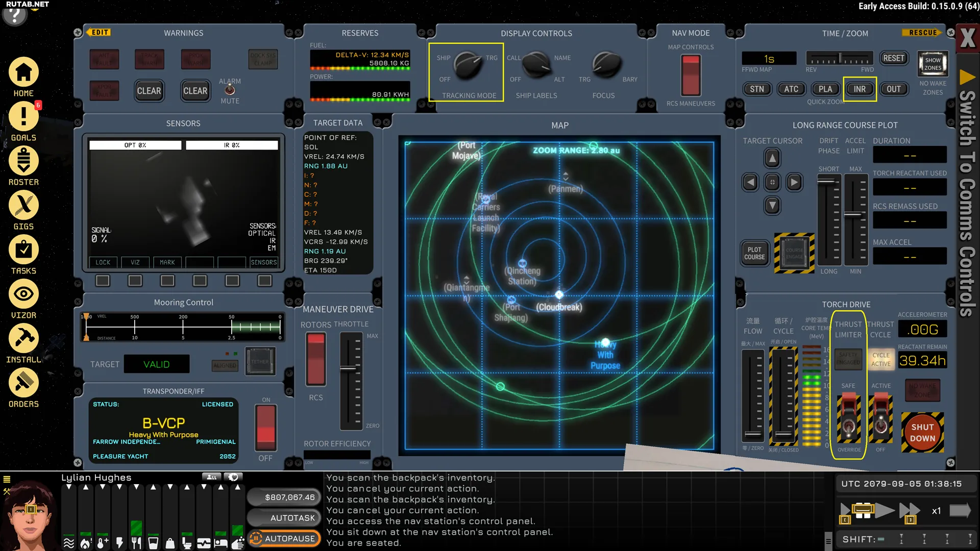Move target cursor down arrow
The height and width of the screenshot is (551, 980).
(772, 206)
